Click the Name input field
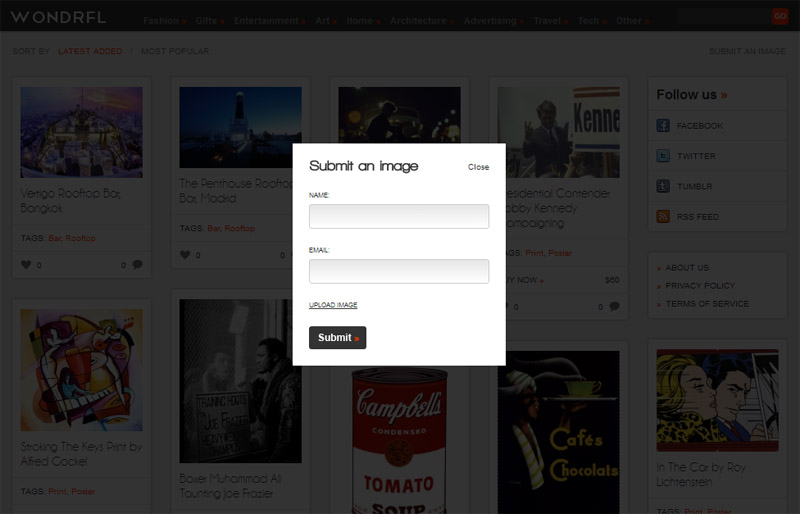Screen dimensions: 800x514 (399, 216)
